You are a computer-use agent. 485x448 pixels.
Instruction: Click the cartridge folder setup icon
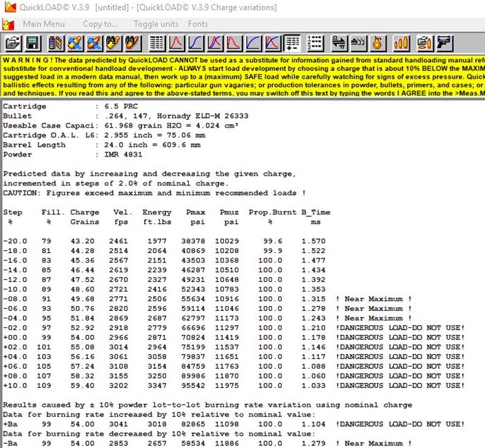pyautogui.click(x=424, y=43)
